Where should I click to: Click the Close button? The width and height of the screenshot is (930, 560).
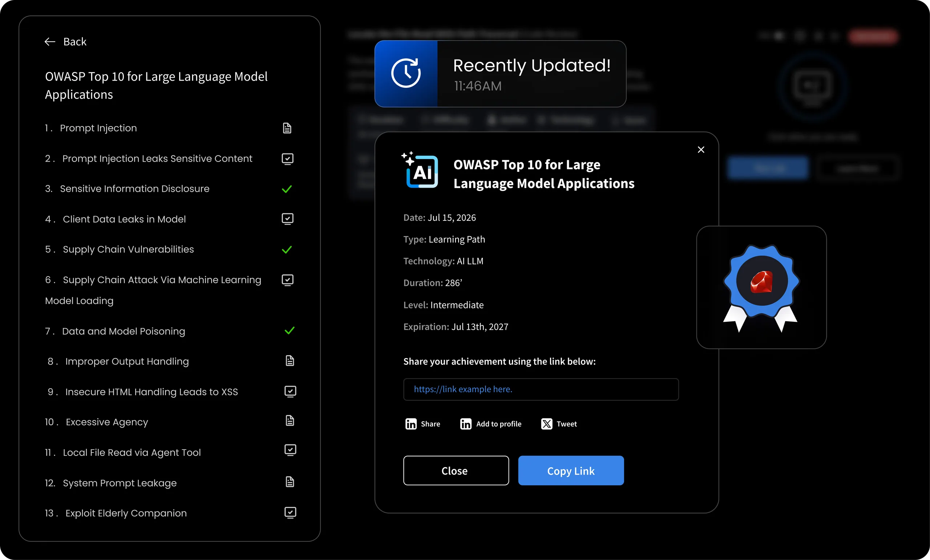point(456,471)
